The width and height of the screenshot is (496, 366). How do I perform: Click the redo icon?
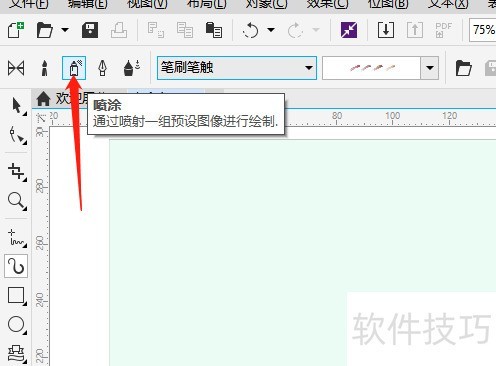point(295,30)
